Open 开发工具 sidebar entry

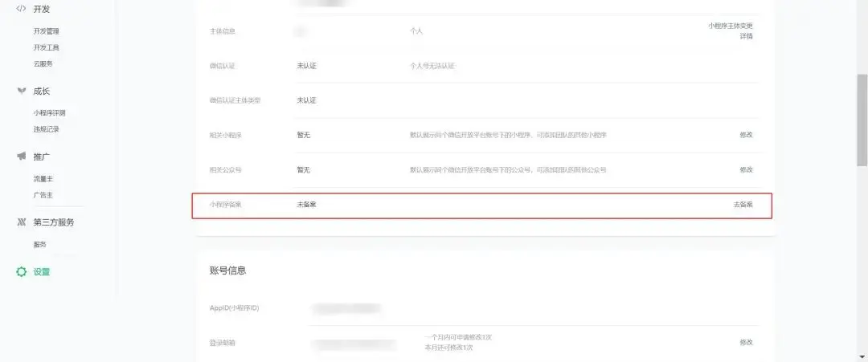(x=46, y=47)
